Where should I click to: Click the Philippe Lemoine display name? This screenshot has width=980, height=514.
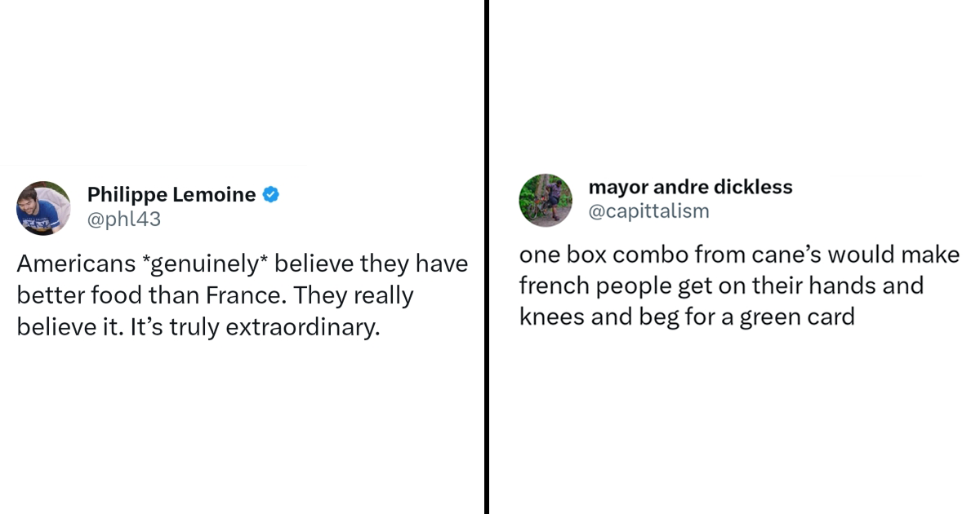click(171, 195)
